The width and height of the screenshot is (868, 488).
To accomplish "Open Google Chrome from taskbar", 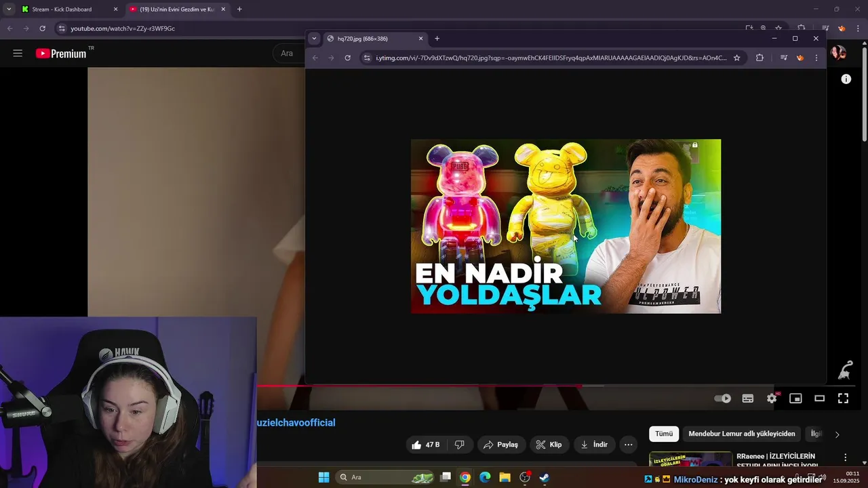I will coord(465,477).
